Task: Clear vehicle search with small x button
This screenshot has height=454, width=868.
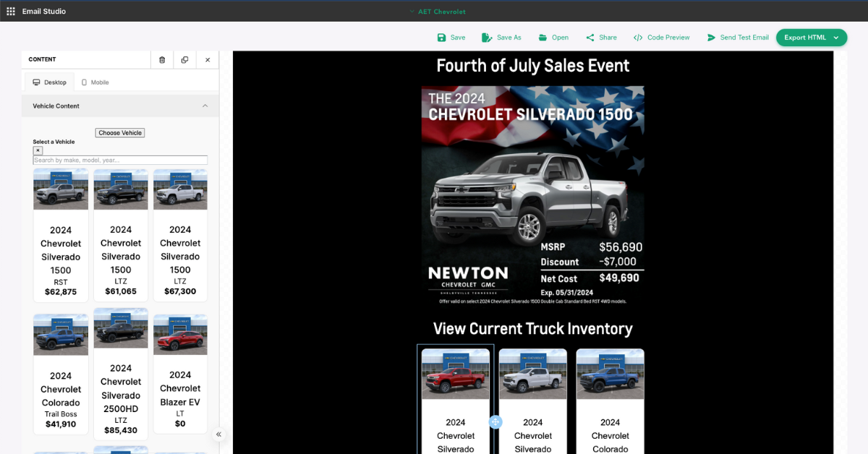Action: 38,150
